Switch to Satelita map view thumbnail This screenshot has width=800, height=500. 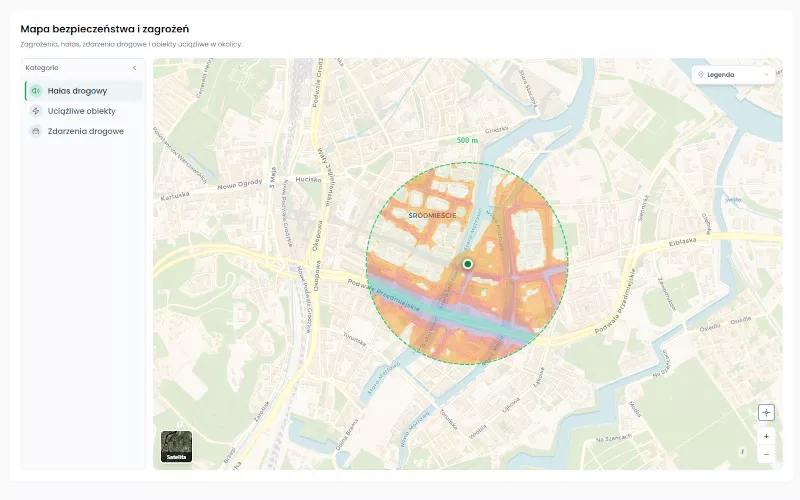point(177,446)
